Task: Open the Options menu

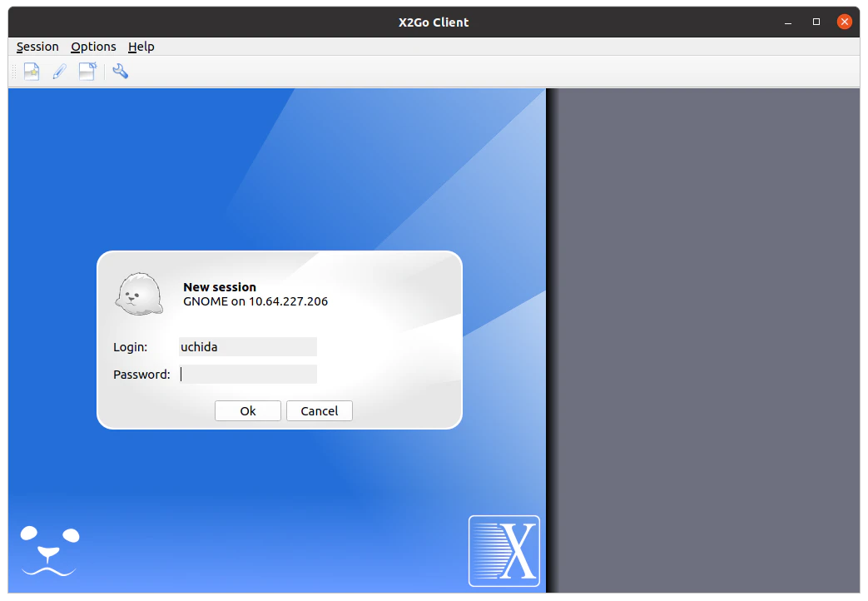Action: 93,47
